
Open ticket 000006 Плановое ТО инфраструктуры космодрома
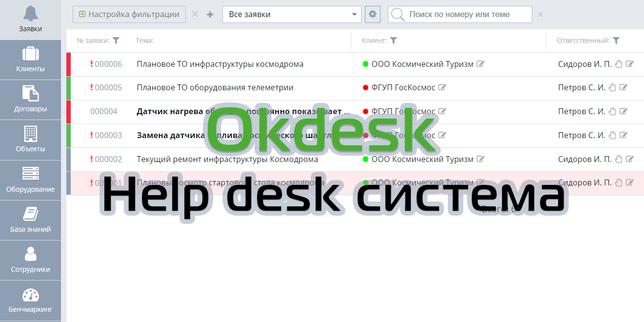pyautogui.click(x=220, y=64)
